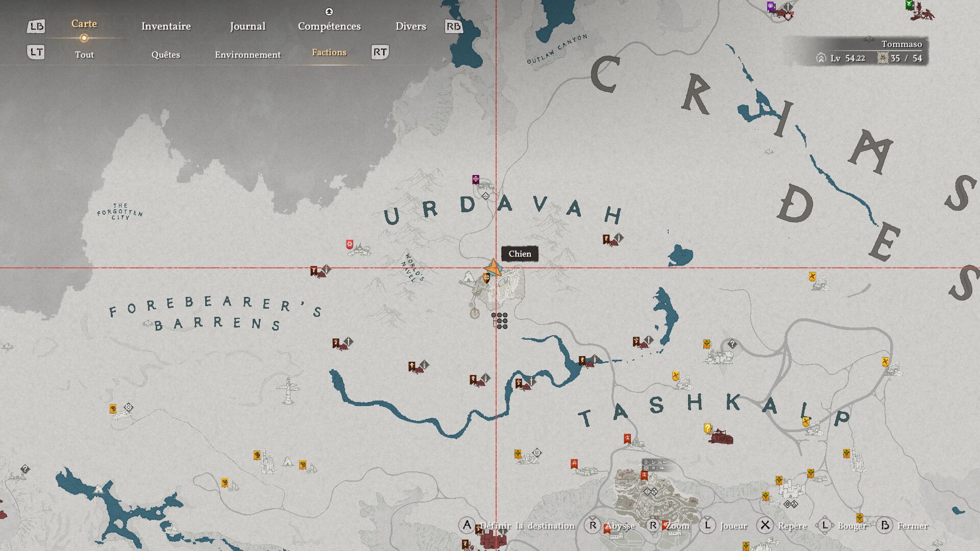Select the Divers tab
Screen dimensions: 980x551
point(410,26)
